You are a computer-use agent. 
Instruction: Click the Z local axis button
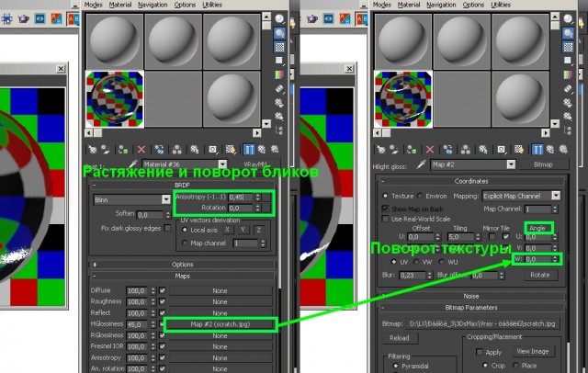pos(259,230)
